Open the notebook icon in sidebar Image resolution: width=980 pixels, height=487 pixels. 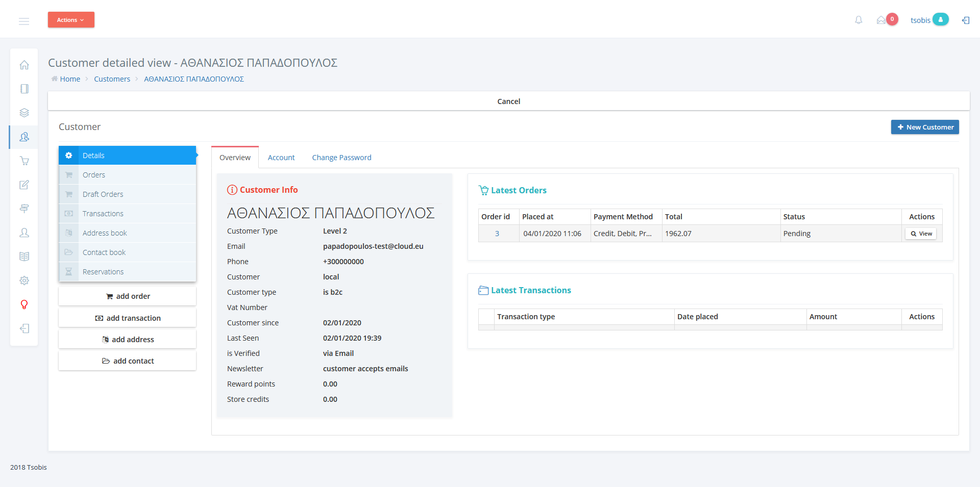24,89
